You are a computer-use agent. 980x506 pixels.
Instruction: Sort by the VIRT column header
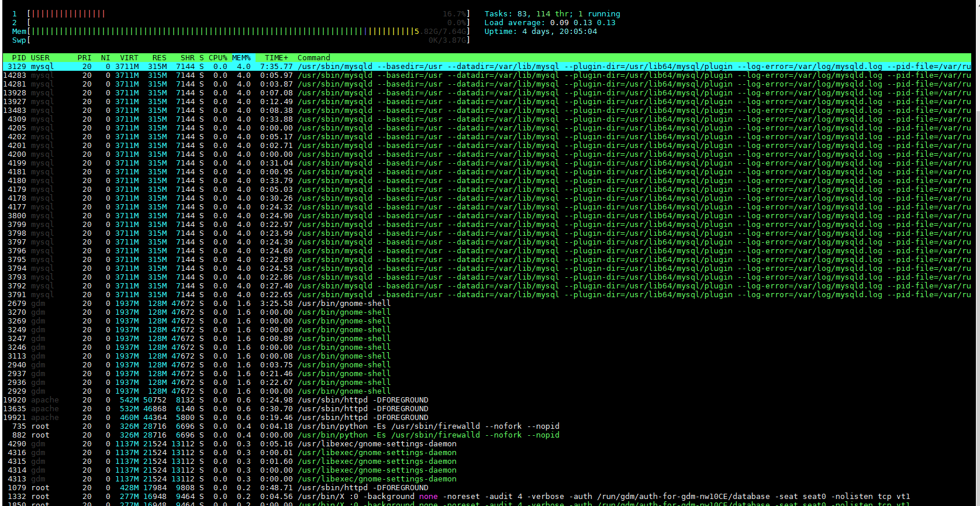tap(129, 58)
